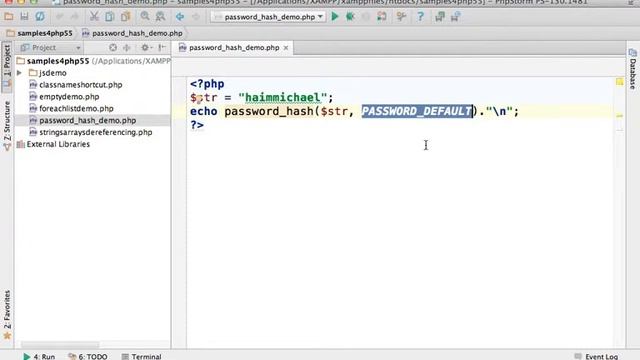Click the horizontal scrollbar under Project tree
This screenshot has width=640, height=360.
coord(60,344)
